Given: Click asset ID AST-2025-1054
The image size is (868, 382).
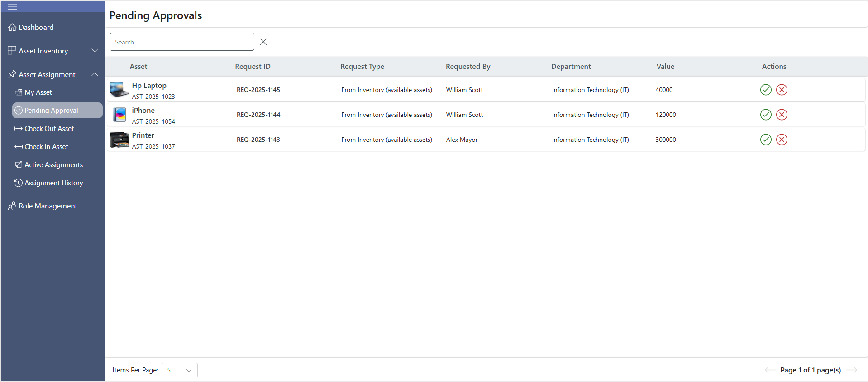Looking at the screenshot, I should click(153, 121).
